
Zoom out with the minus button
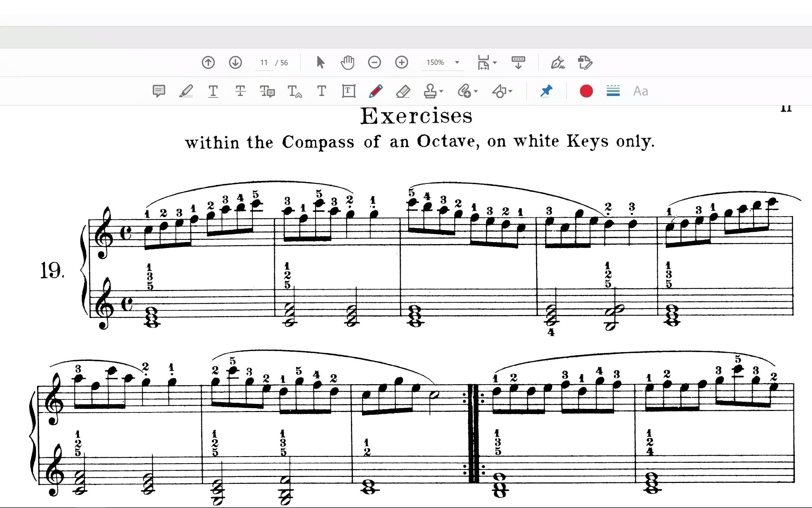pos(374,62)
